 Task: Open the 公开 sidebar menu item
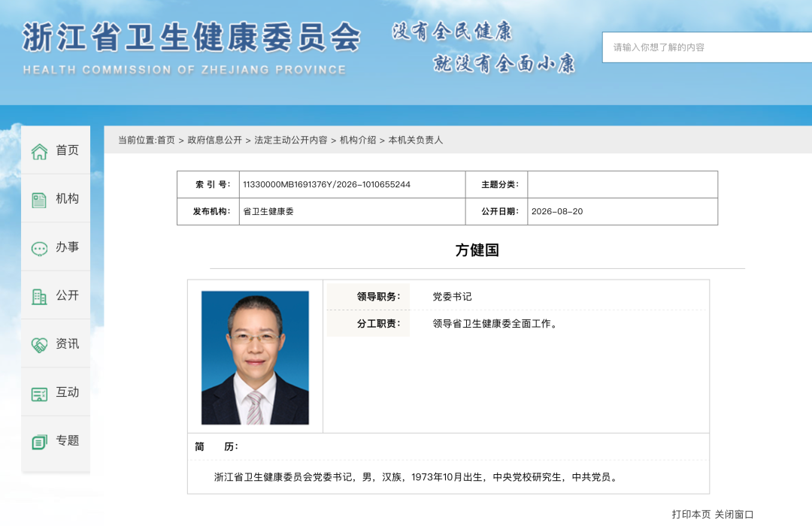pyautogui.click(x=56, y=295)
